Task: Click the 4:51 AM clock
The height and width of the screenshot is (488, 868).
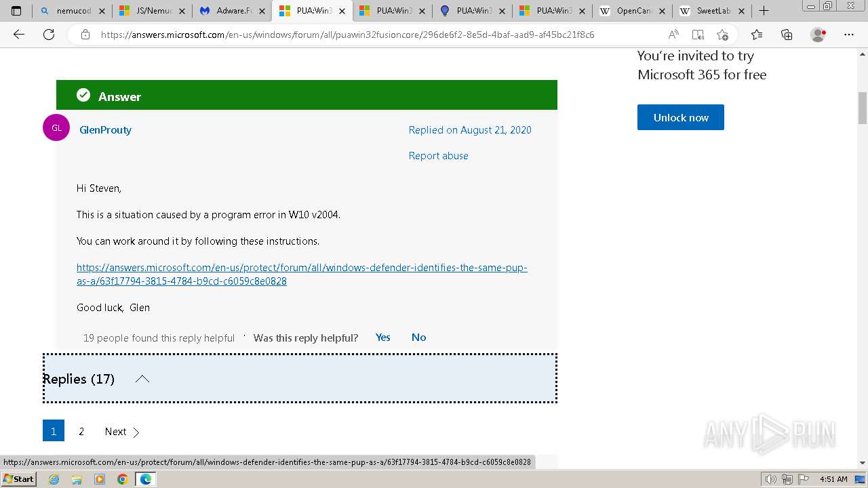Action: click(833, 479)
